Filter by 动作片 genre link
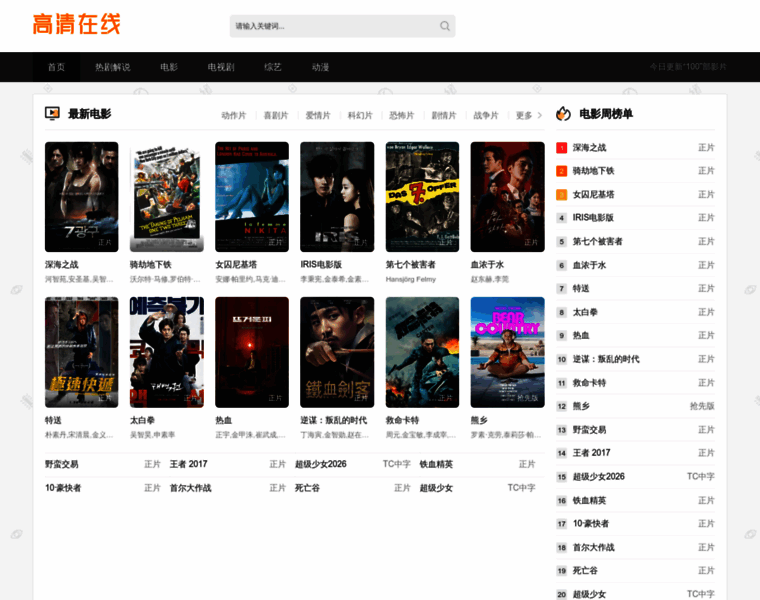This screenshot has width=760, height=600. pos(234,115)
